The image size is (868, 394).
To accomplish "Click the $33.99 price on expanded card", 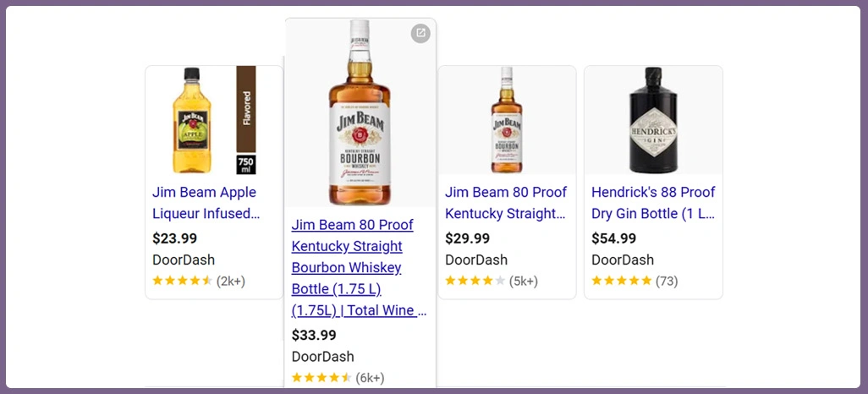I will [x=314, y=336].
